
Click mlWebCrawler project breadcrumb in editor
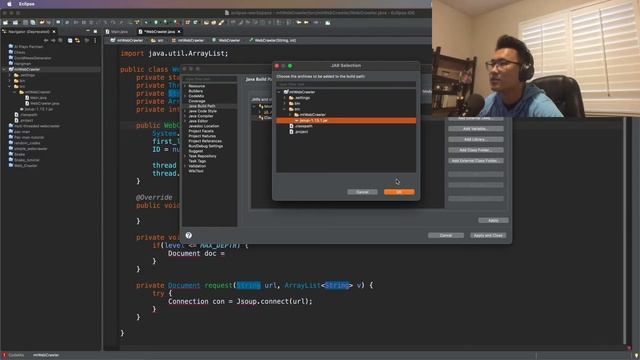[x=127, y=40]
